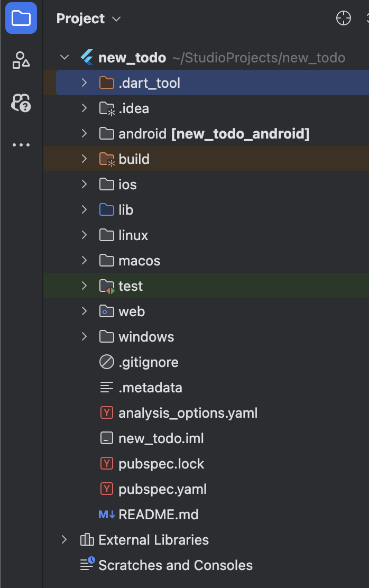This screenshot has height=588, width=369.
Task: Select the README.md file
Action: 158,514
